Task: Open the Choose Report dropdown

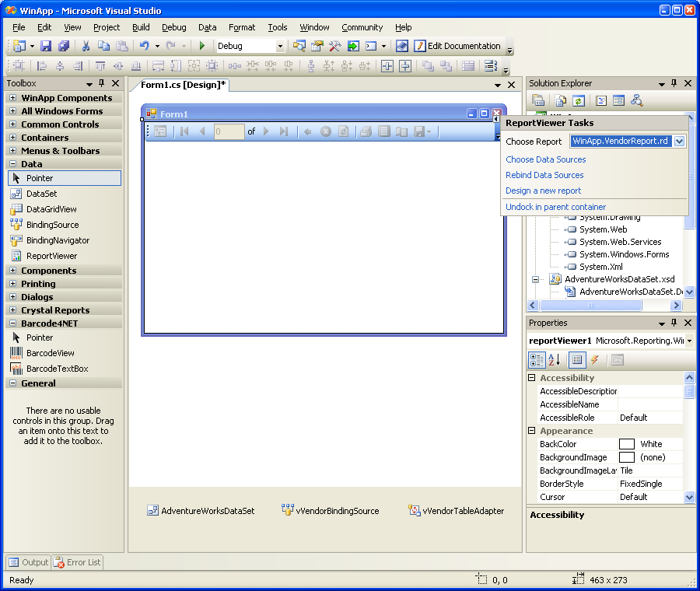Action: 679,142
